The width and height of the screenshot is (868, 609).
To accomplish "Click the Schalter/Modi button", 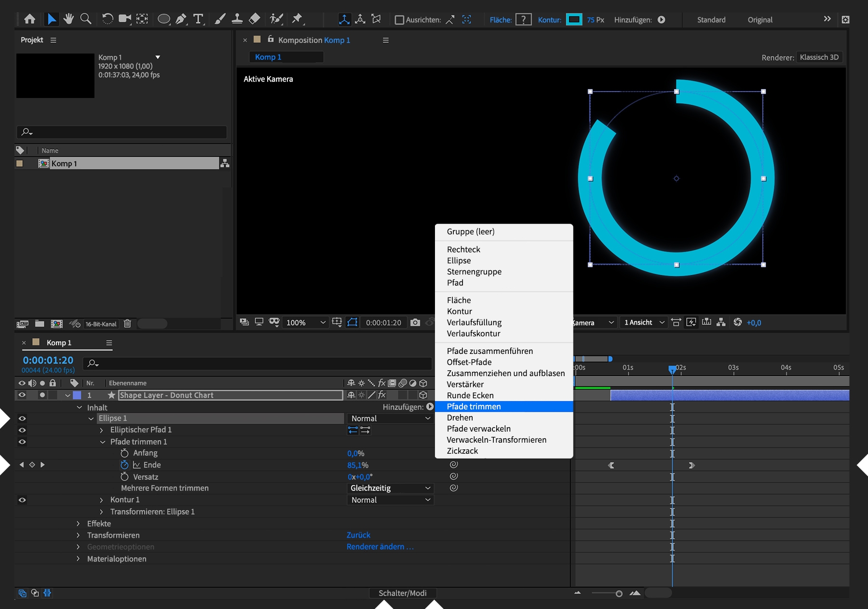I will (x=402, y=593).
